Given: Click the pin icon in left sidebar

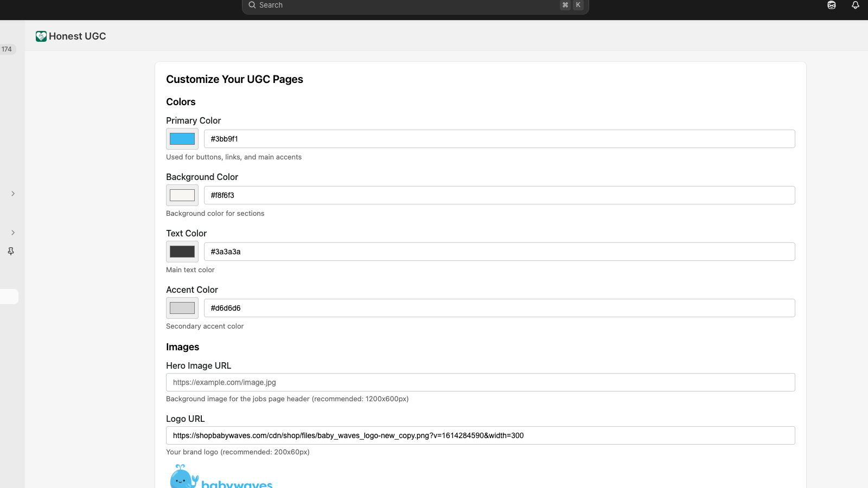Looking at the screenshot, I should tap(11, 251).
